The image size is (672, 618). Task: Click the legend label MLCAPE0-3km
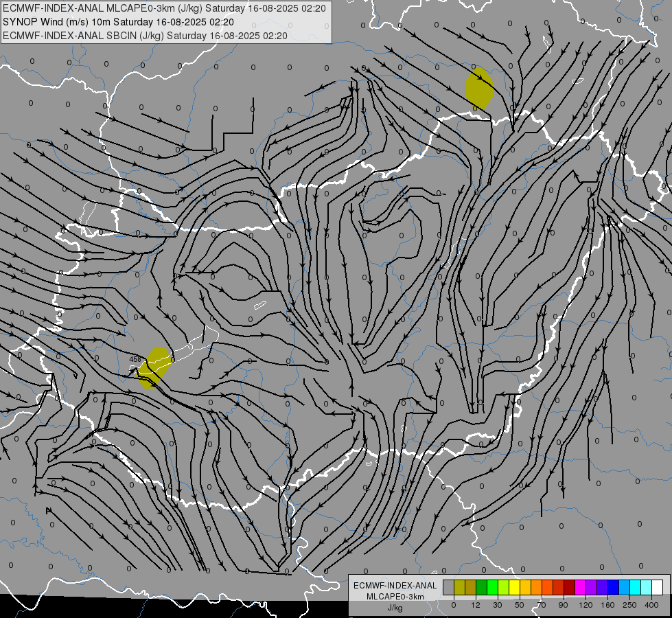coord(395,597)
